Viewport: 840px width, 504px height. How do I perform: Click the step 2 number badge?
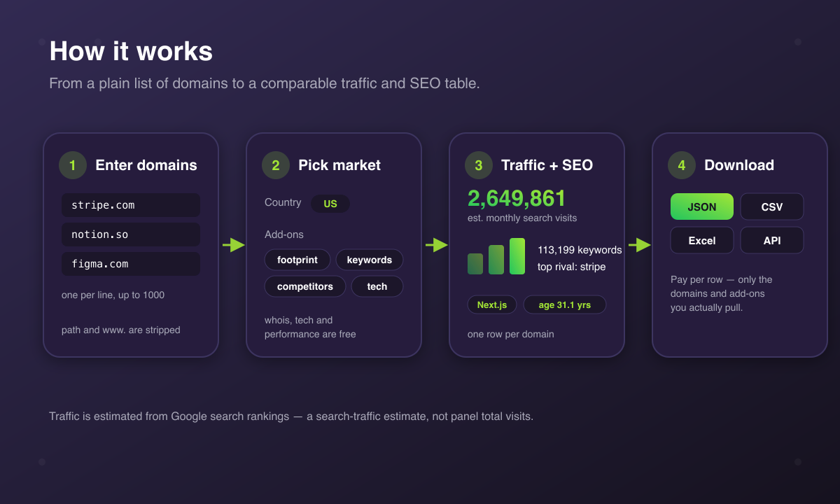(x=276, y=165)
